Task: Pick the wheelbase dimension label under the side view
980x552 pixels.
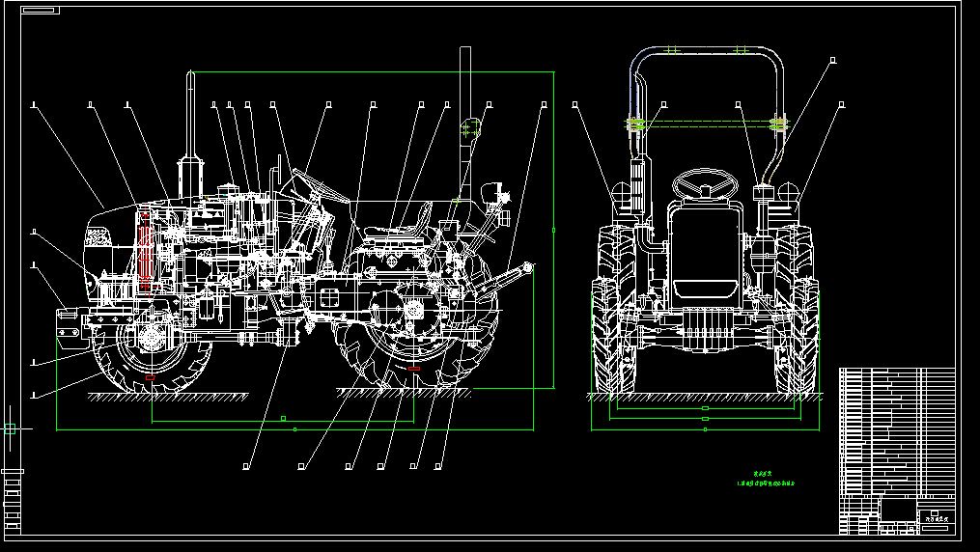Action: point(283,419)
